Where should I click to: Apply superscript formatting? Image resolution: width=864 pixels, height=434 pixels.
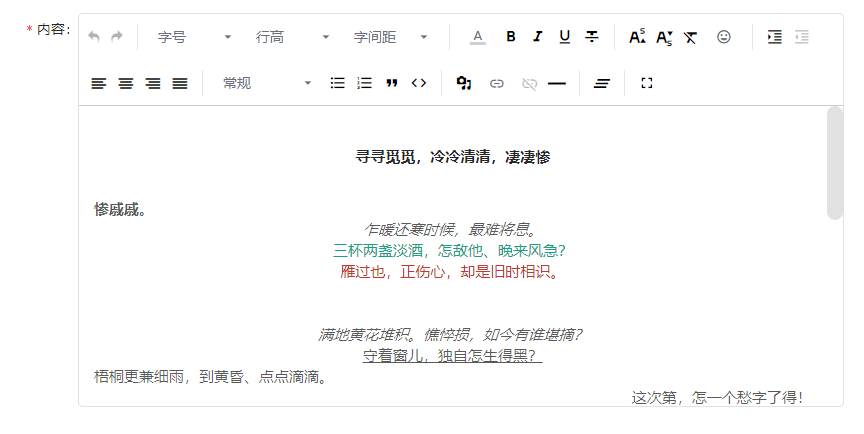pyautogui.click(x=638, y=37)
